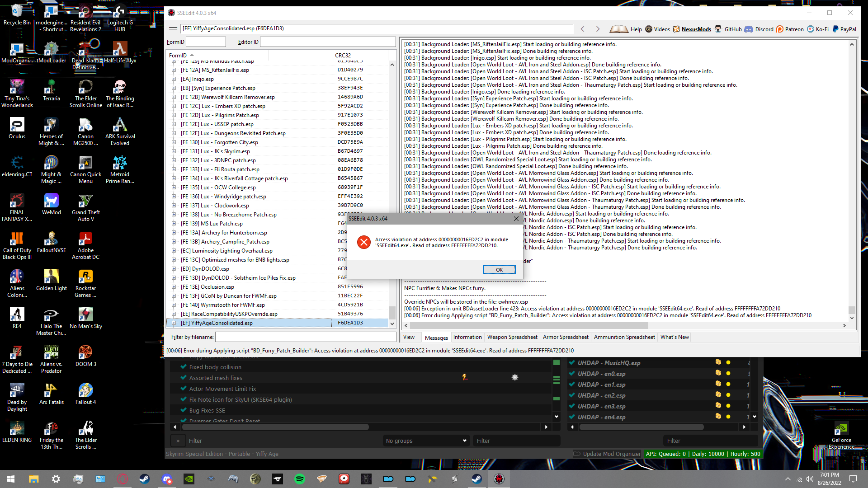Sort by the FormID column header
Viewport: 868px width, 488px height.
click(x=178, y=56)
